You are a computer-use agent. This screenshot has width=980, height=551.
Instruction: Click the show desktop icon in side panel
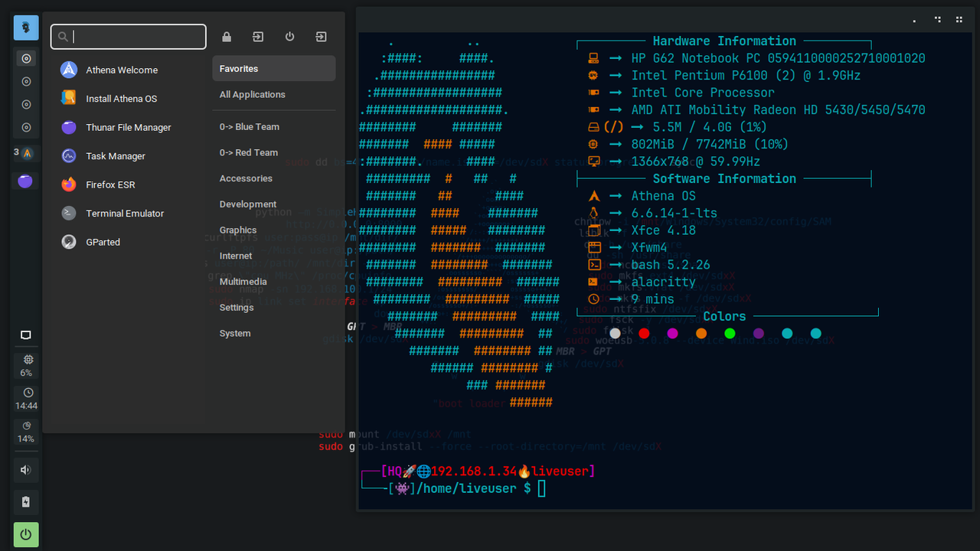[26, 335]
